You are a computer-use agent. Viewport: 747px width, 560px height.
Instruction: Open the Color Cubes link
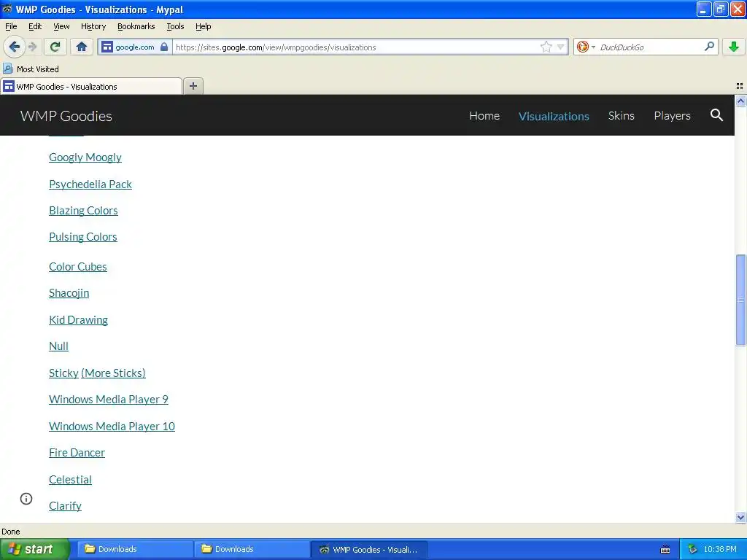point(78,267)
